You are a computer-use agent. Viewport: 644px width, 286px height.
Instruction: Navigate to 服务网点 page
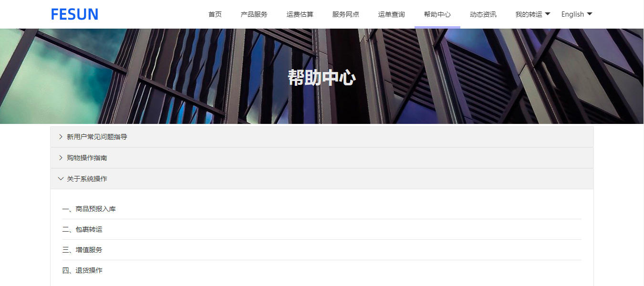tap(346, 14)
